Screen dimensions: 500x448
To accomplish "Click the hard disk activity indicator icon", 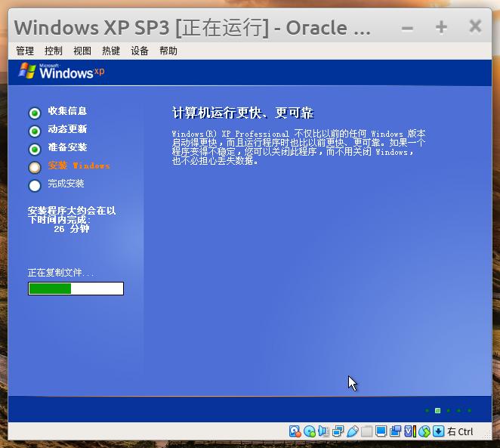I will pos(295,431).
